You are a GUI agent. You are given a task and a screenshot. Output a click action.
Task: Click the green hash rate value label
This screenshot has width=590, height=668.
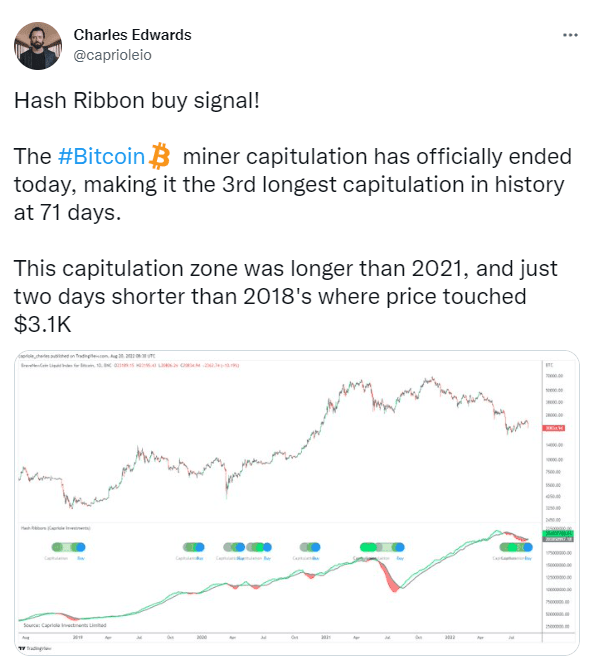pyautogui.click(x=558, y=533)
